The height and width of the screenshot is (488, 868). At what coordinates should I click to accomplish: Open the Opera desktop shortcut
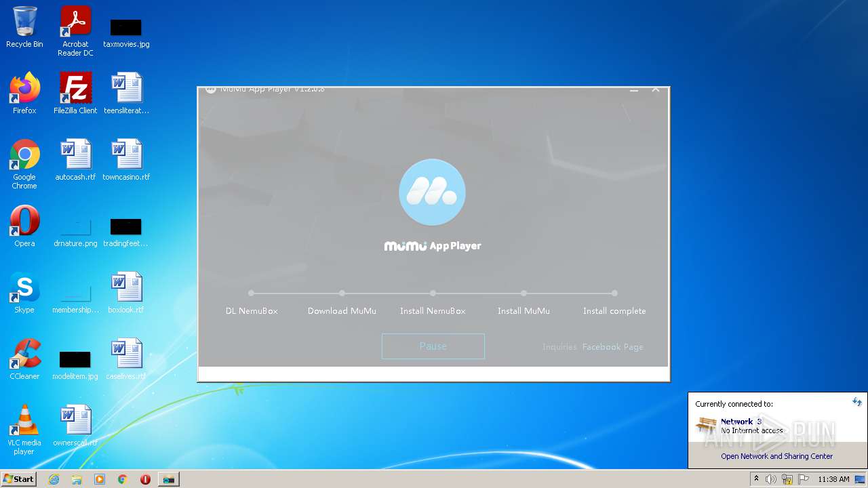pos(24,226)
